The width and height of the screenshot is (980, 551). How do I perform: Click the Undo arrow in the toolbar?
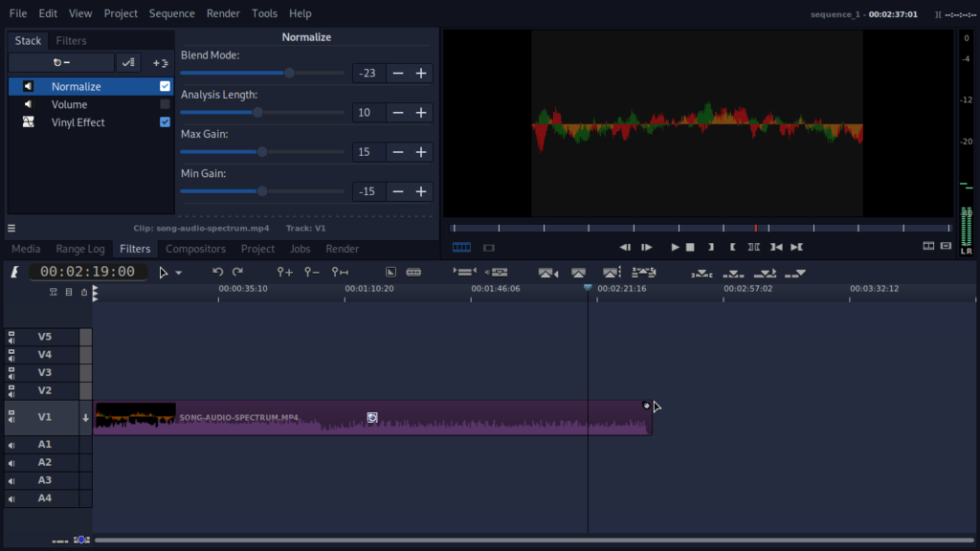point(217,273)
